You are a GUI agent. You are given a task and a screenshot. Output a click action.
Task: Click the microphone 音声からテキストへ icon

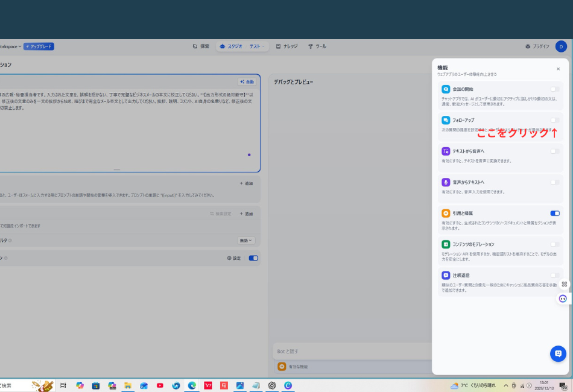pyautogui.click(x=446, y=182)
